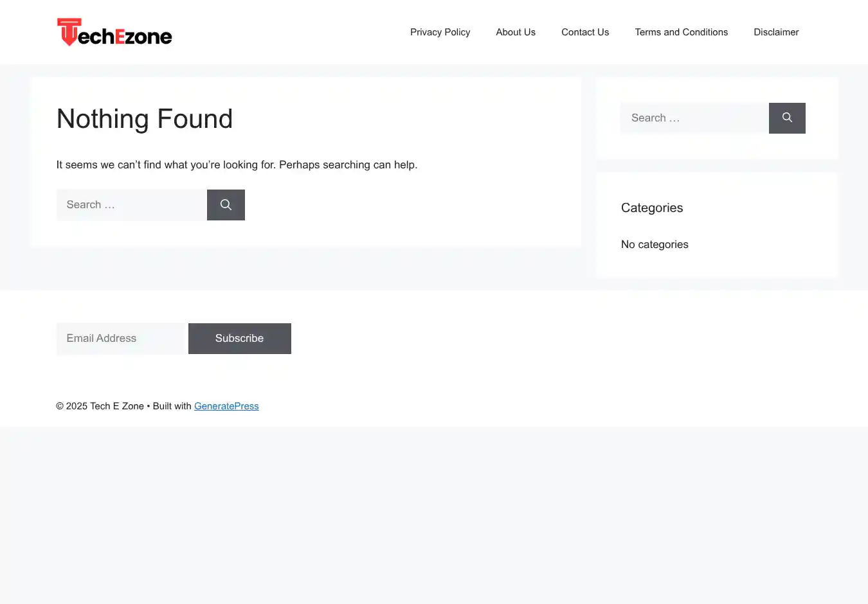This screenshot has height=604, width=868.
Task: Click the red T emblem in the logo
Action: [x=68, y=31]
